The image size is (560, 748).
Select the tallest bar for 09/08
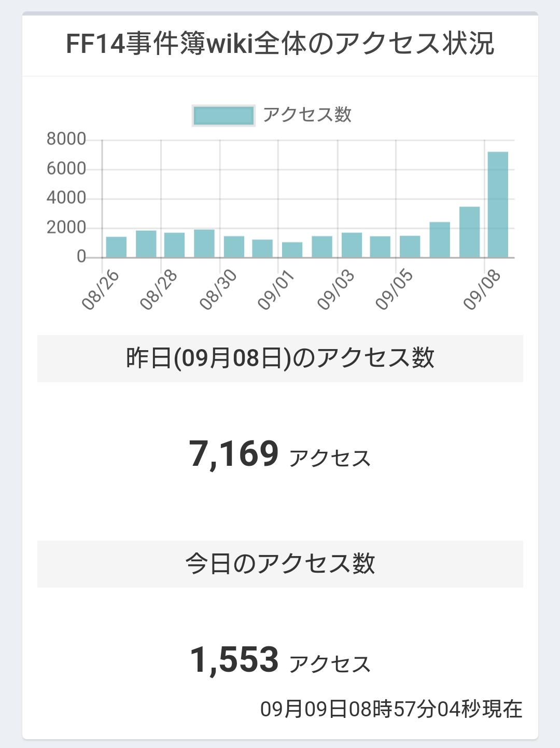pos(498,204)
